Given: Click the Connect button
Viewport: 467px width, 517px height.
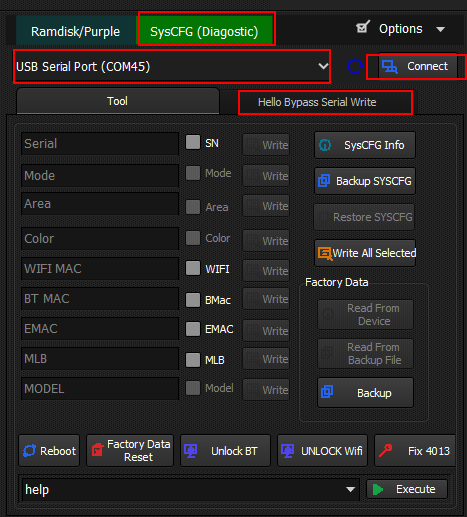Looking at the screenshot, I should click(x=418, y=66).
